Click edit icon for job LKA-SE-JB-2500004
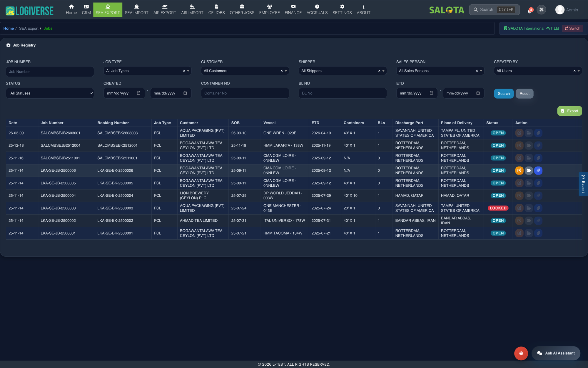Image resolution: width=588 pixels, height=368 pixels. [519, 195]
